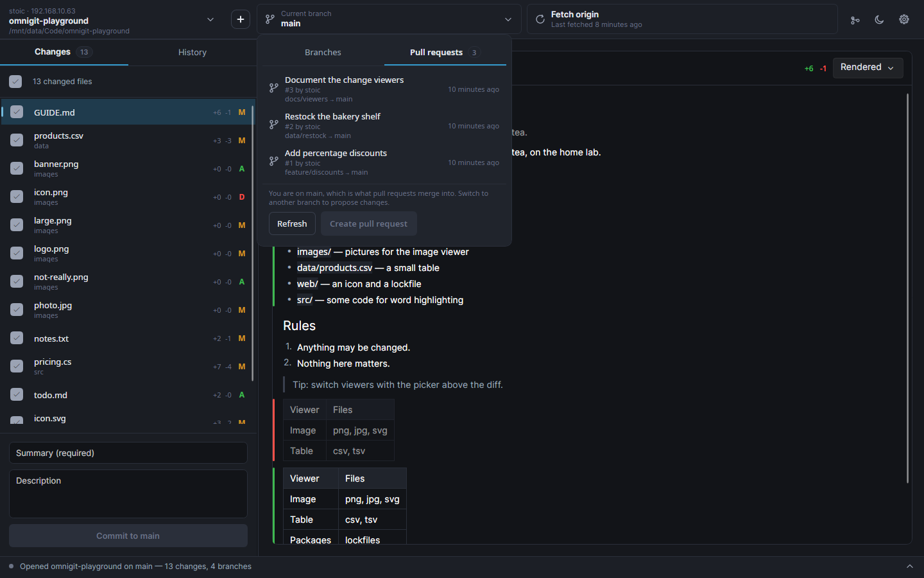Select the Pull requests tab
The image size is (924, 578).
445,53
